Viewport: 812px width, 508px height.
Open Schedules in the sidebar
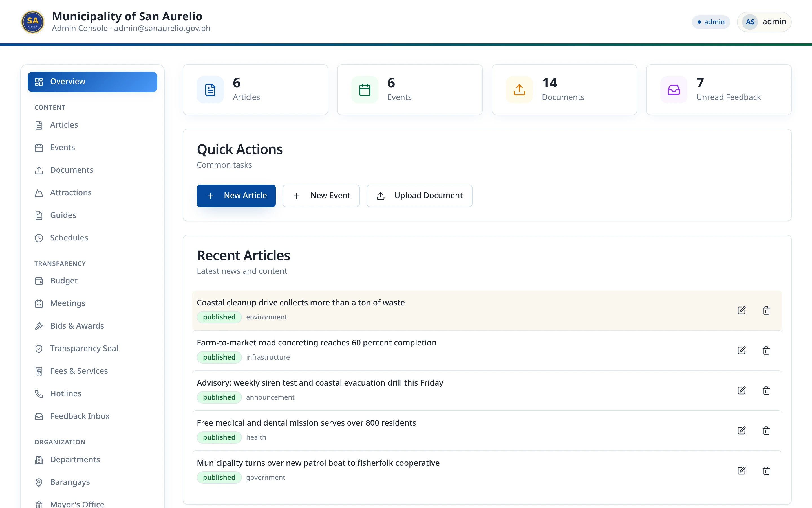92,238
